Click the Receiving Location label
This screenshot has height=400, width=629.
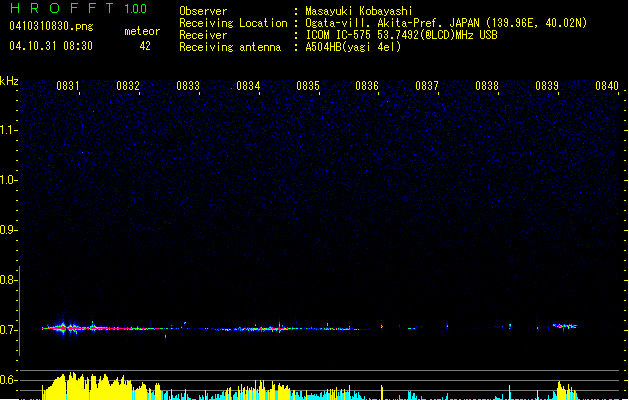click(x=233, y=23)
